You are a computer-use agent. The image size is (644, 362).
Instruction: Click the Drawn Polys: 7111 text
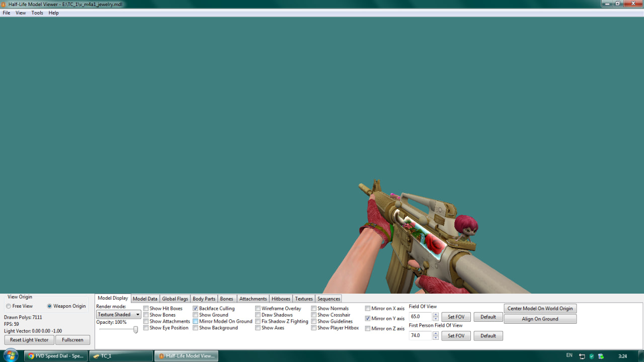23,318
